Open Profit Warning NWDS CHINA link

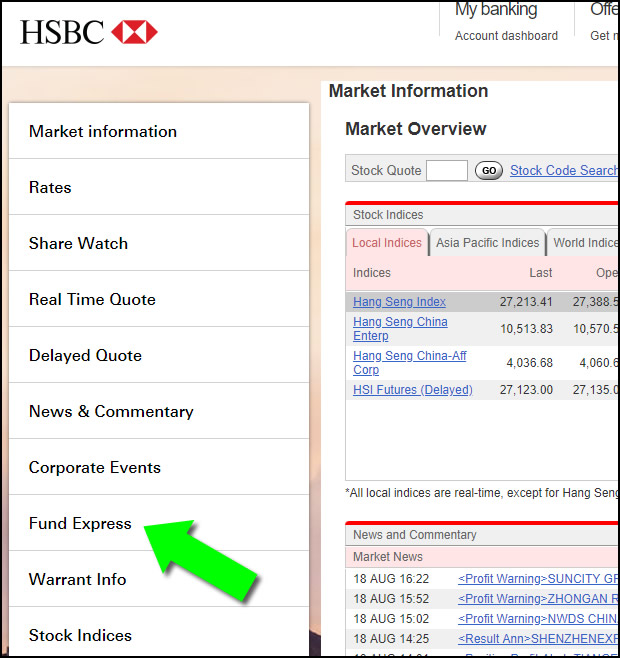[x=537, y=619]
